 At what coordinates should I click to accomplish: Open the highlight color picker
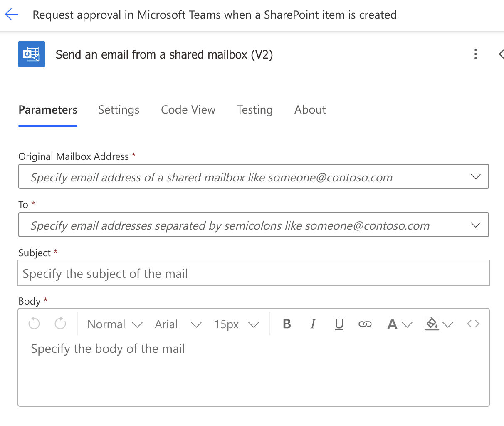click(x=439, y=324)
